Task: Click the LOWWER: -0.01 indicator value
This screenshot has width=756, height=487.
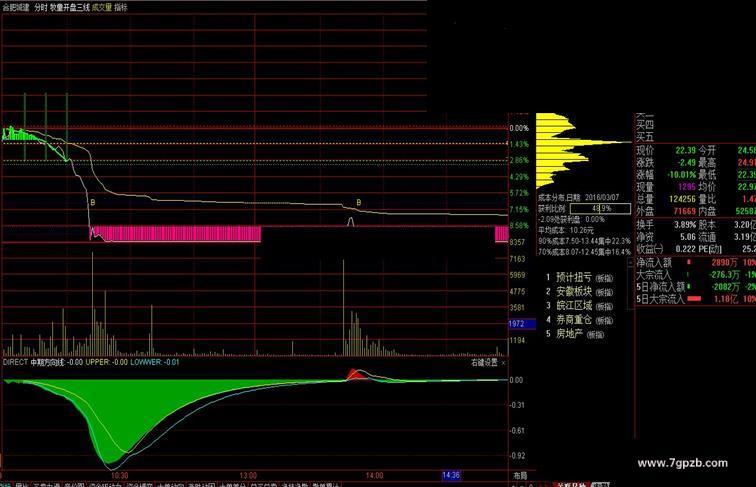Action: tap(155, 362)
